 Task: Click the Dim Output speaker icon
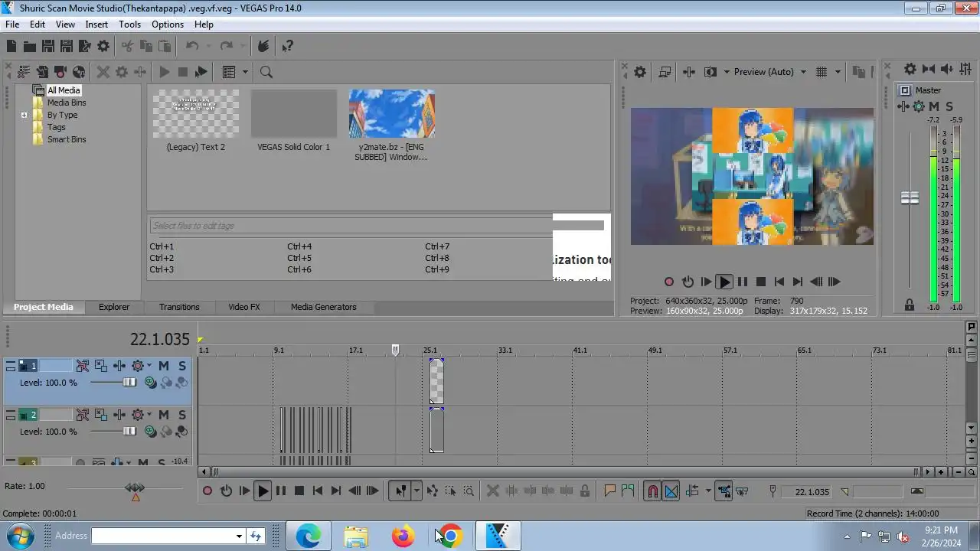coord(948,69)
